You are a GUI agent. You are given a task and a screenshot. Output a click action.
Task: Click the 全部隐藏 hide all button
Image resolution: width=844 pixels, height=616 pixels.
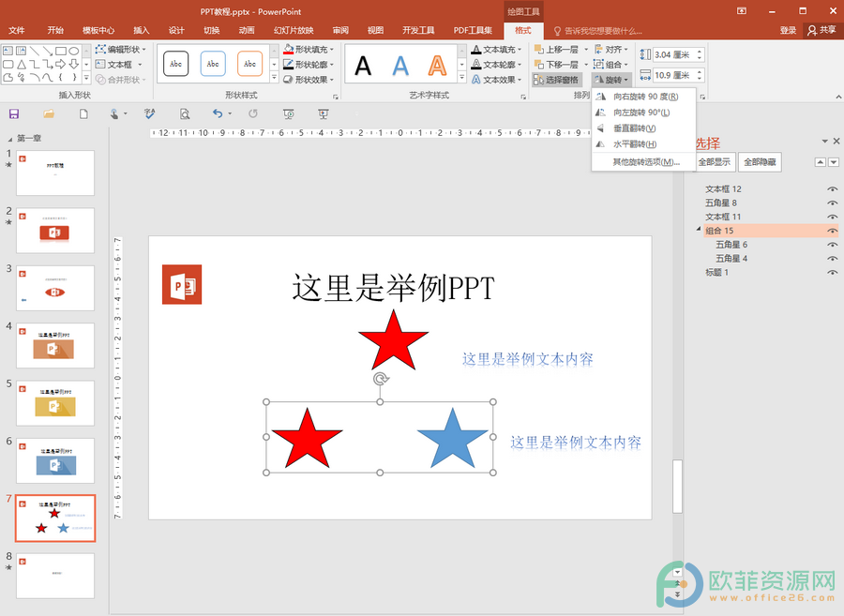point(760,162)
